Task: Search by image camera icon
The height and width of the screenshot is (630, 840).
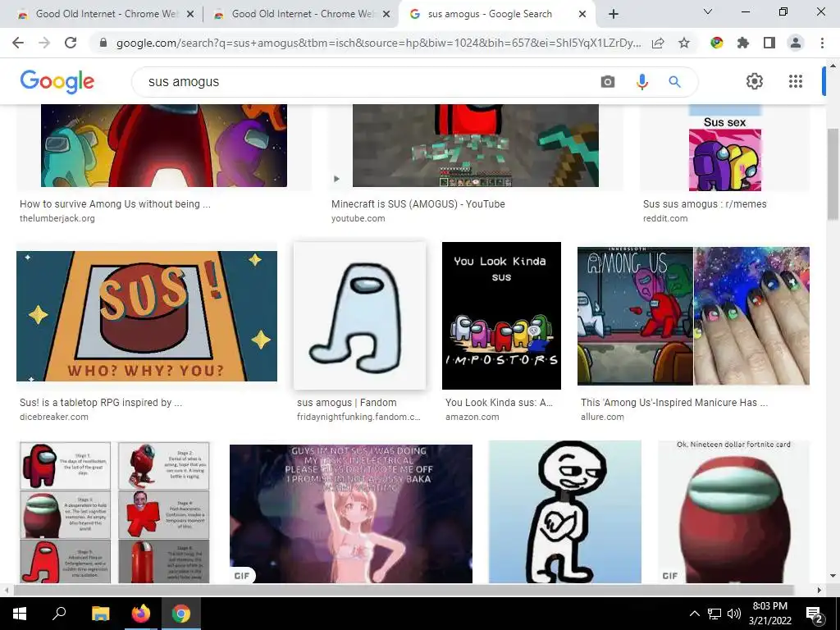Action: pyautogui.click(x=608, y=81)
